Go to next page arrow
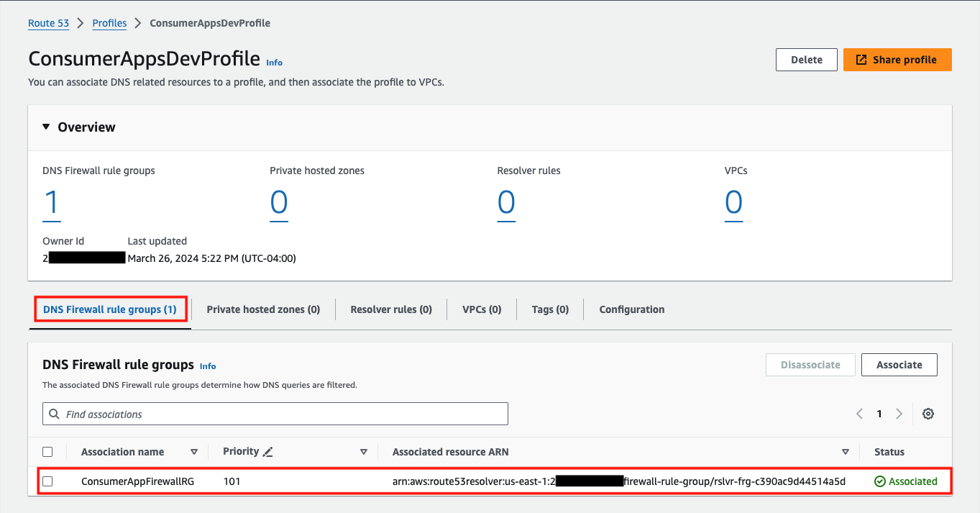The height and width of the screenshot is (513, 980). coord(899,414)
